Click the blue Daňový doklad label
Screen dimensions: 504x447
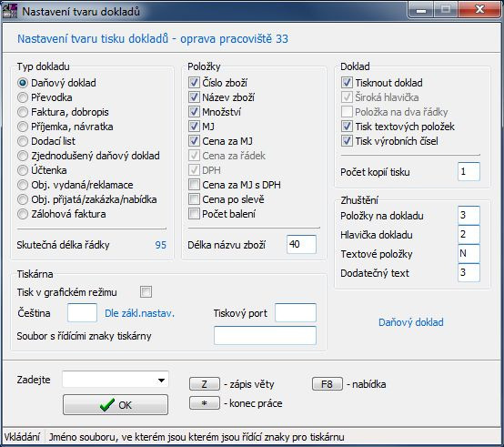coord(411,322)
